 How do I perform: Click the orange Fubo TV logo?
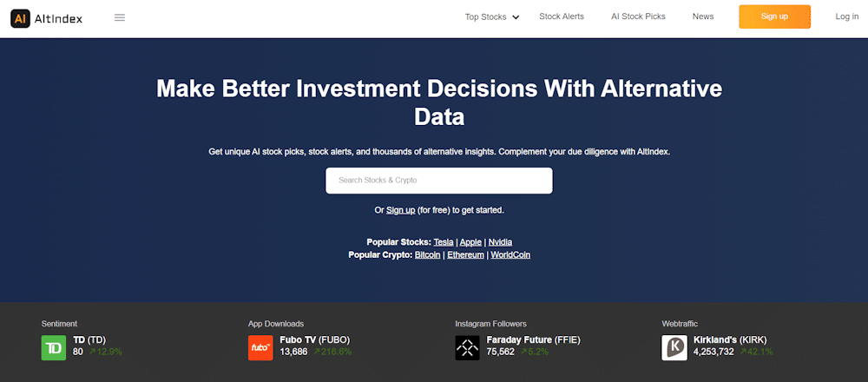point(260,347)
